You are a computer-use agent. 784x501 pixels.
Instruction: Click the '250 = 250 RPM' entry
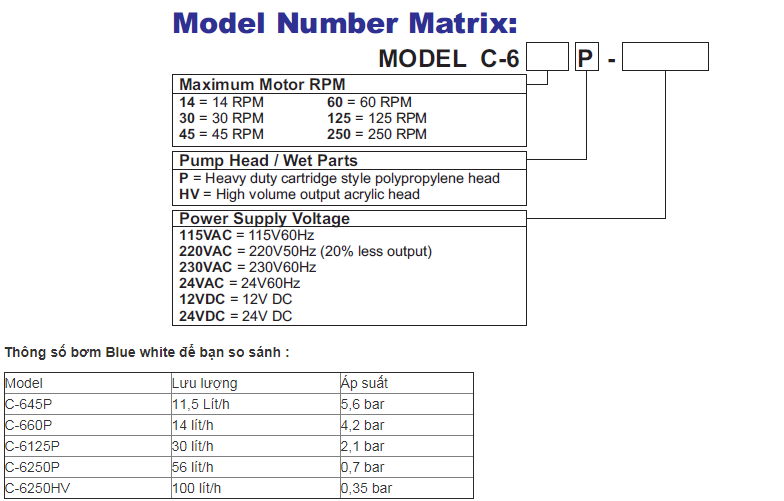click(377, 134)
